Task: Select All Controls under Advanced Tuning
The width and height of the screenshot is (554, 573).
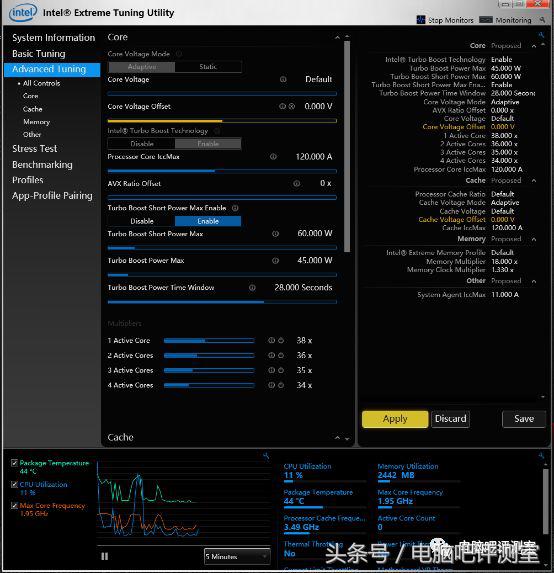Action: tap(41, 83)
